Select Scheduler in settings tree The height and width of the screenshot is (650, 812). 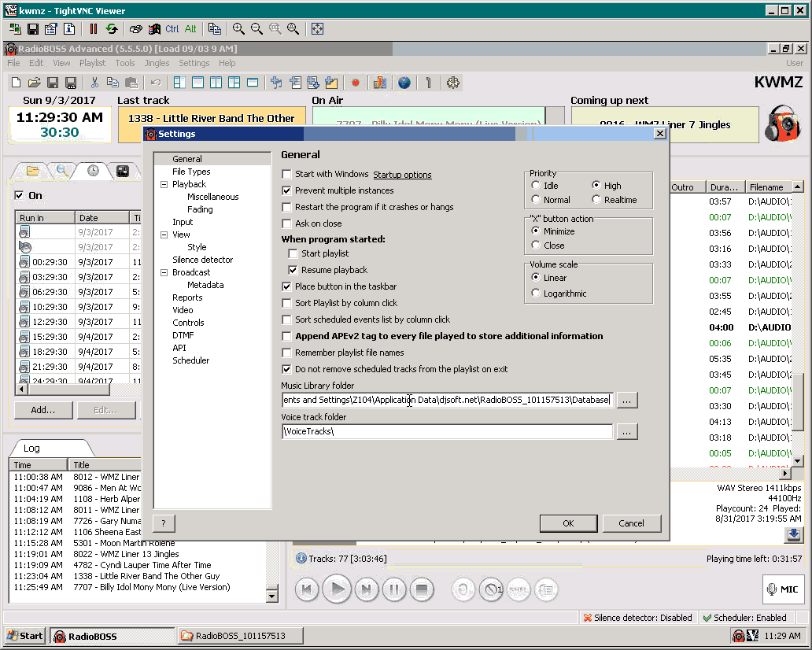190,360
